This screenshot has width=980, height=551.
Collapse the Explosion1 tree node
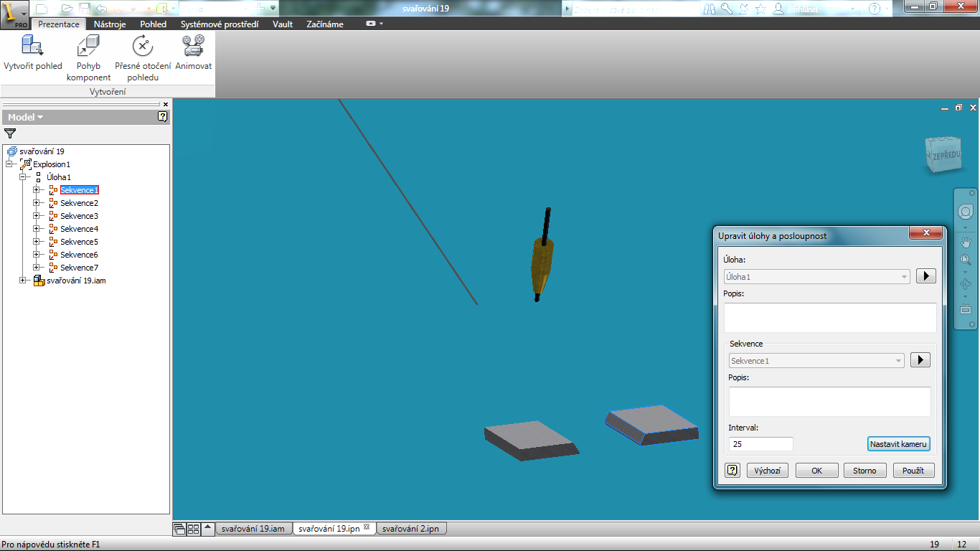coord(9,164)
